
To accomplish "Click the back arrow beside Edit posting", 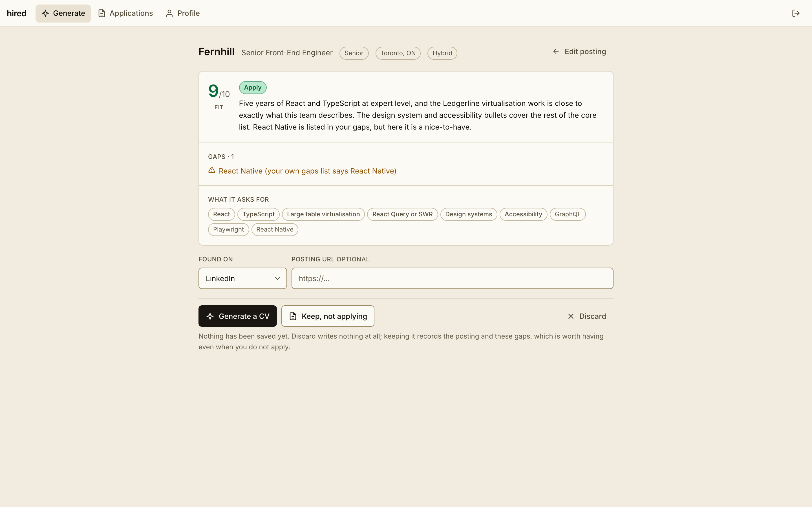I will pyautogui.click(x=556, y=51).
